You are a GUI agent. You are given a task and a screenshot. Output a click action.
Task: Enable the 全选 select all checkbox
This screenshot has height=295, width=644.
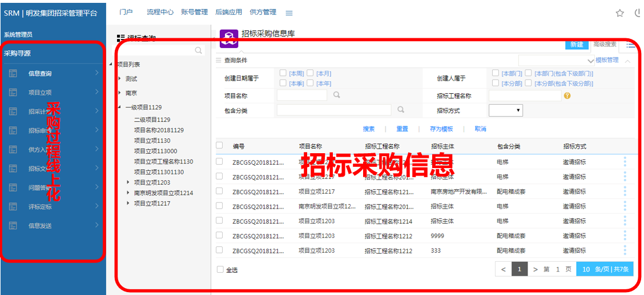click(x=221, y=269)
